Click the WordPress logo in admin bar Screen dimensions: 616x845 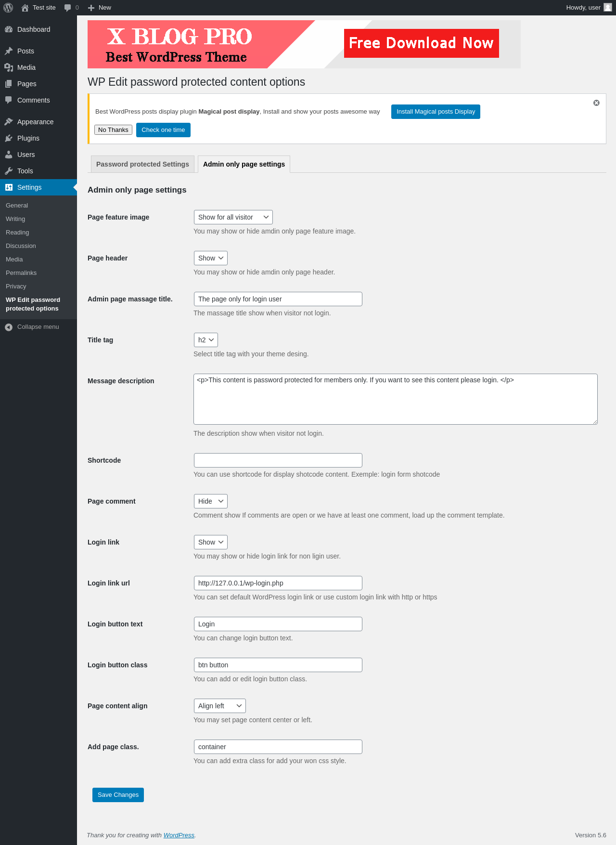pos(8,8)
